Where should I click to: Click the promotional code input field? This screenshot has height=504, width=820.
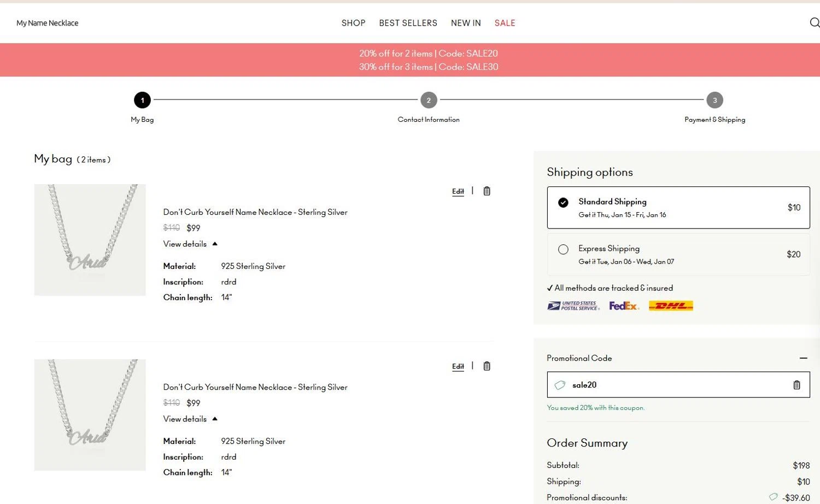[678, 385]
